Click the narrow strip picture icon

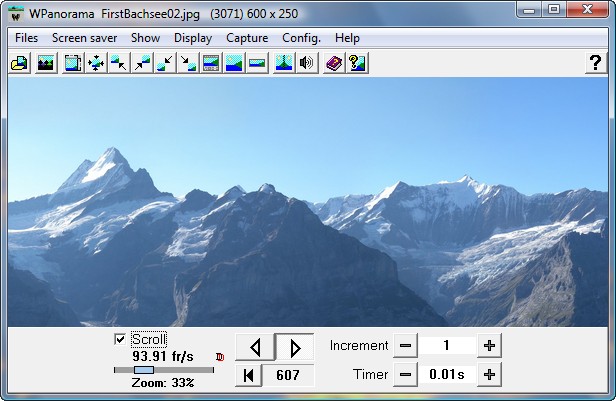click(x=257, y=63)
